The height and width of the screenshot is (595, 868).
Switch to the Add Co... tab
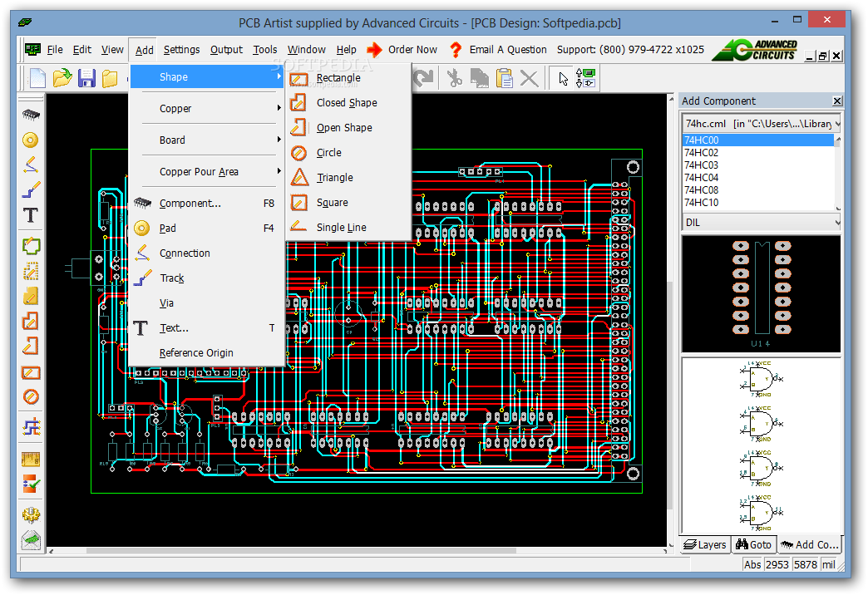809,544
